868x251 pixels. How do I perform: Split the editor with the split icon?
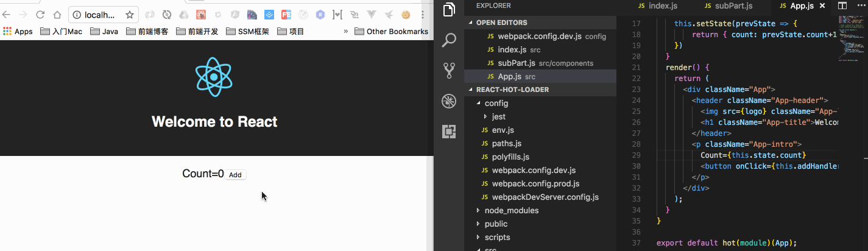842,5
